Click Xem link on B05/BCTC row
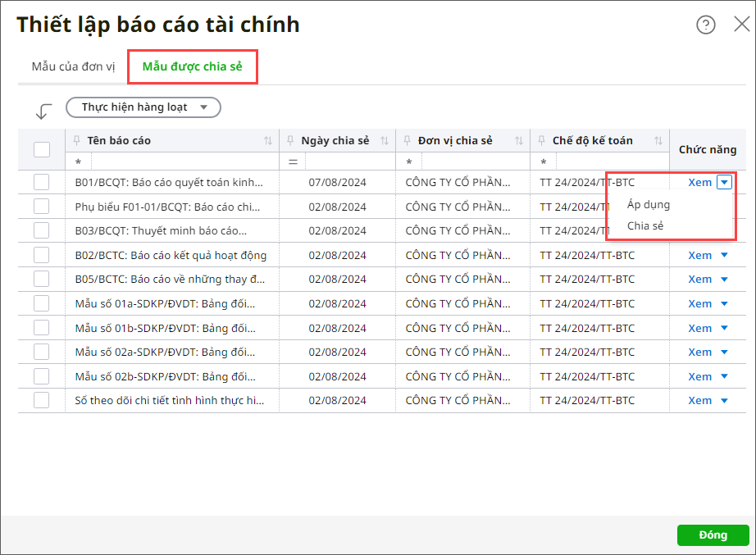This screenshot has height=555, width=756. (699, 280)
